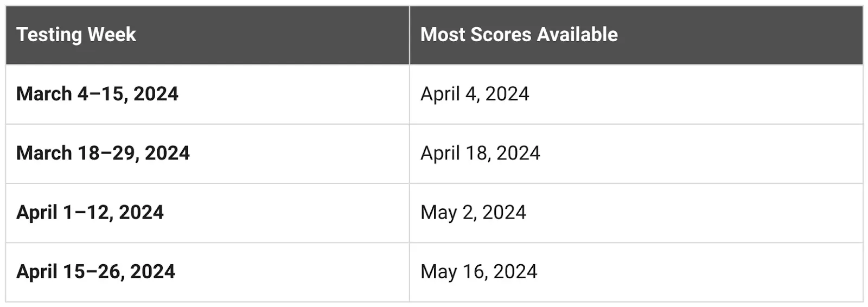Click the word "May" in May 2, 2024
868x307 pixels.
tap(438, 212)
